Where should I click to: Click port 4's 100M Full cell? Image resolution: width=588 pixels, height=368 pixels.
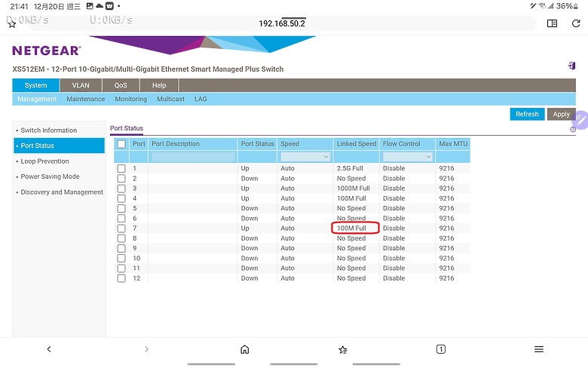pos(351,198)
